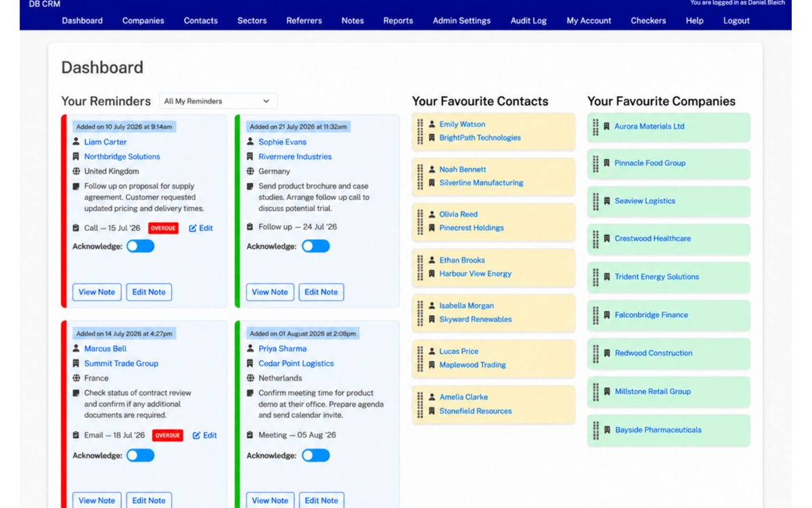
Task: Toggle Acknowledge on Marcus Bell reminder
Action: [141, 455]
